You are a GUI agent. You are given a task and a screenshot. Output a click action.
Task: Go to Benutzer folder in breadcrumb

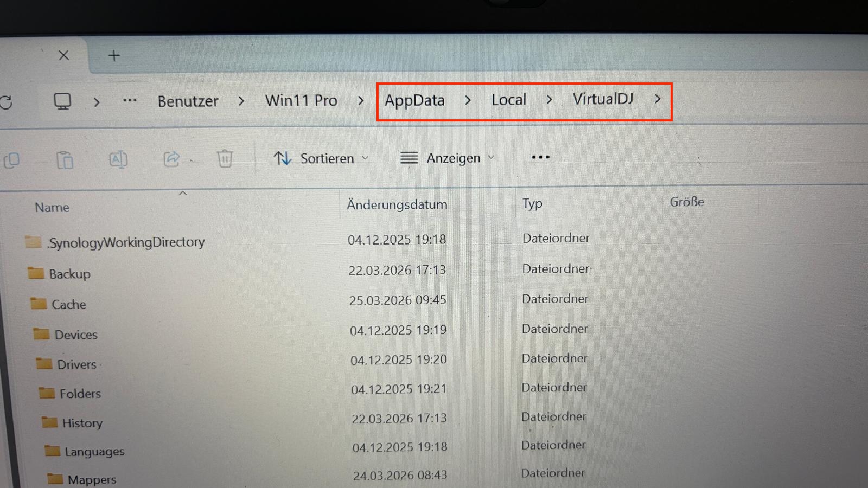point(188,101)
